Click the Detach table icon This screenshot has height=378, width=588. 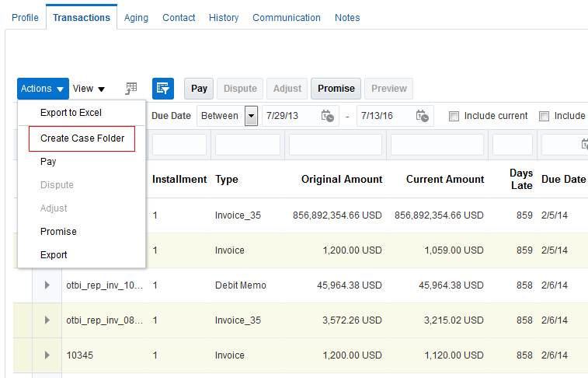(x=131, y=89)
